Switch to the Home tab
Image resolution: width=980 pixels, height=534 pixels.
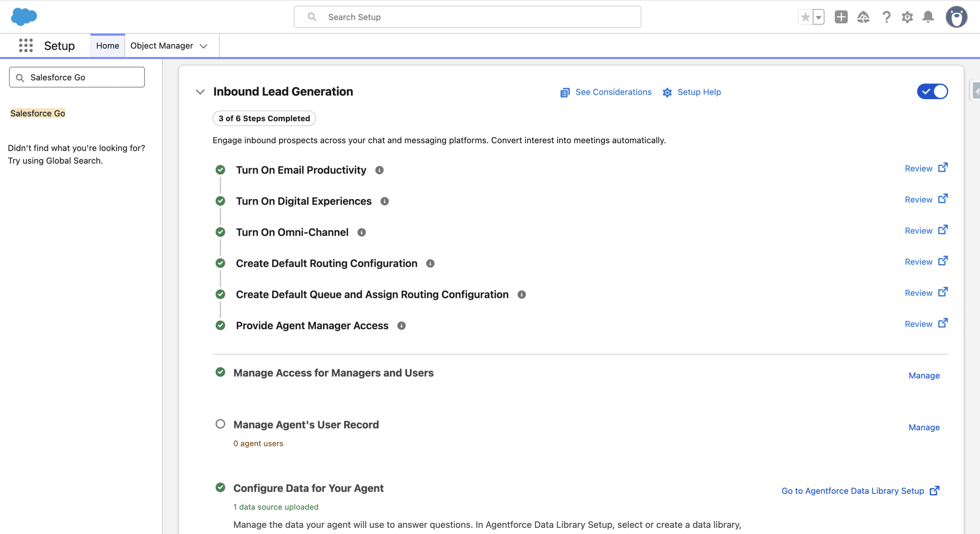tap(107, 46)
